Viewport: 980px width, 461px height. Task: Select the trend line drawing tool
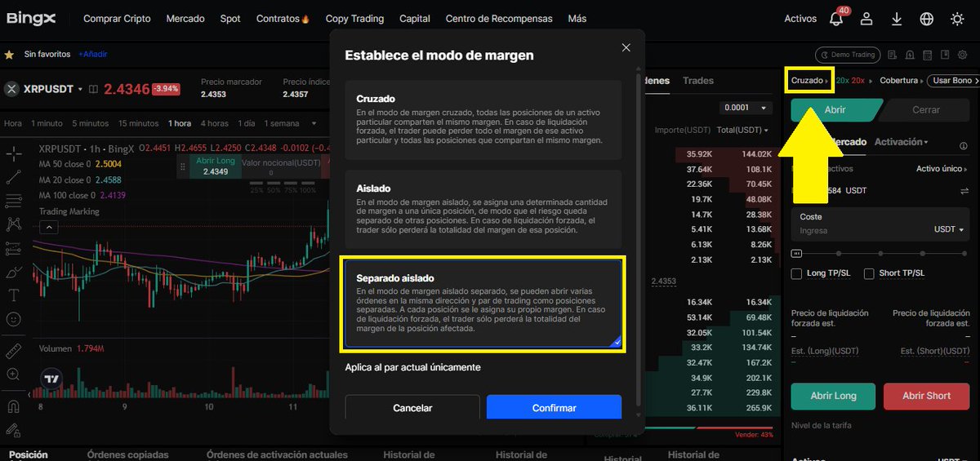click(13, 176)
